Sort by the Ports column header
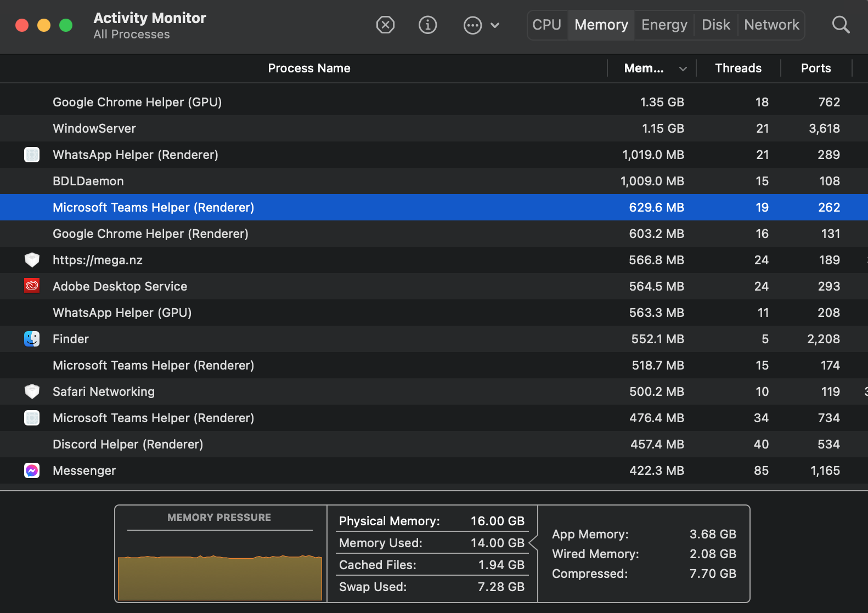 coord(816,68)
